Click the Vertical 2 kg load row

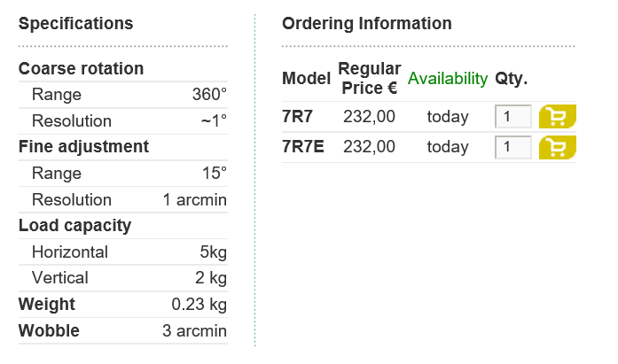[x=123, y=278]
